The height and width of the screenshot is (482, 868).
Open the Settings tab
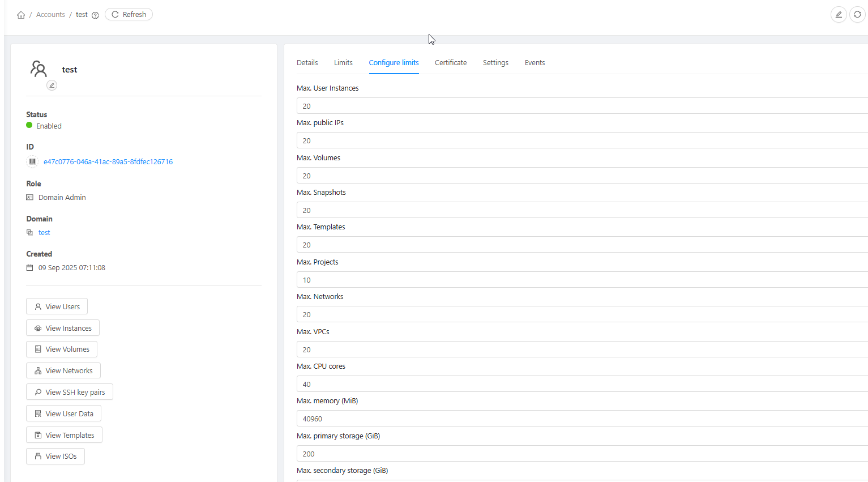[x=495, y=63]
